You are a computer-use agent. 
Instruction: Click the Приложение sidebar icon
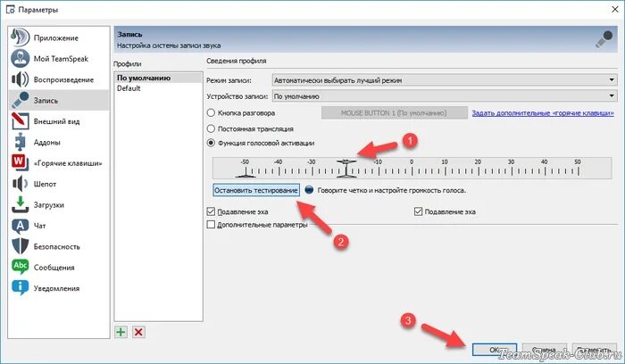pos(20,37)
